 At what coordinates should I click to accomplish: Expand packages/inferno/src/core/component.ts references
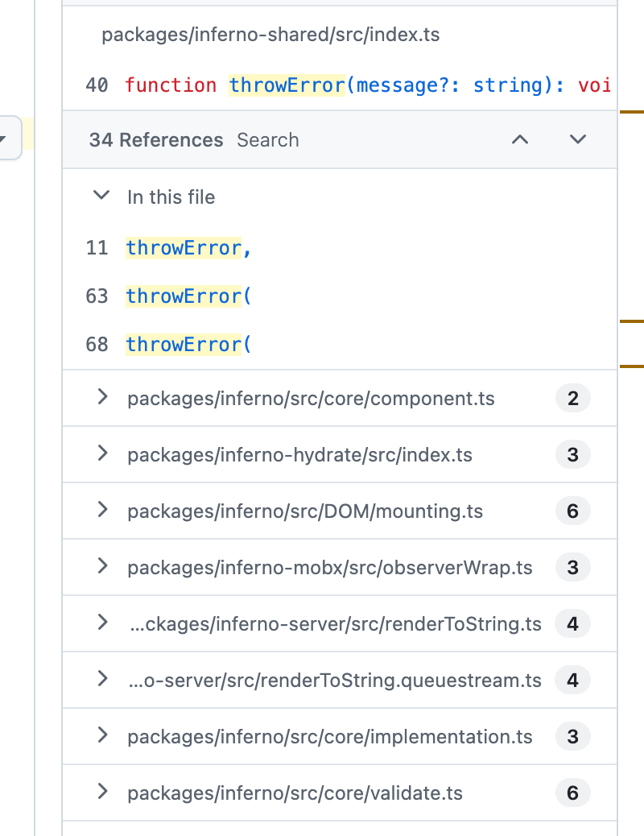click(102, 397)
